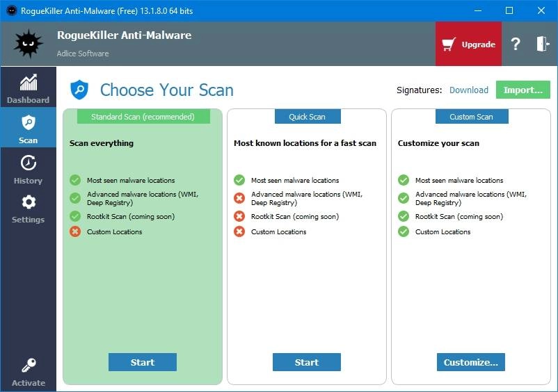The height and width of the screenshot is (392, 558).
Task: Start the Quick Scan
Action: click(307, 362)
